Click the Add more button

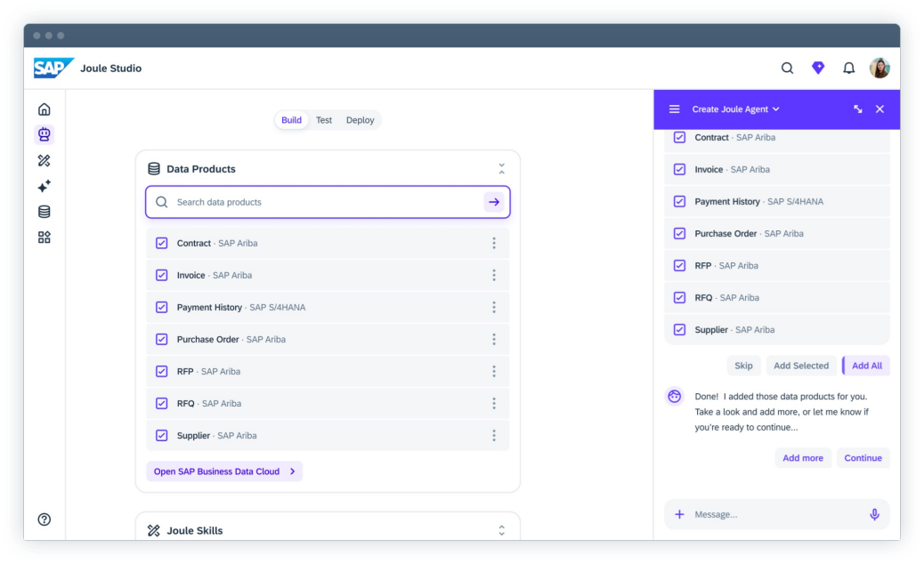click(x=803, y=458)
